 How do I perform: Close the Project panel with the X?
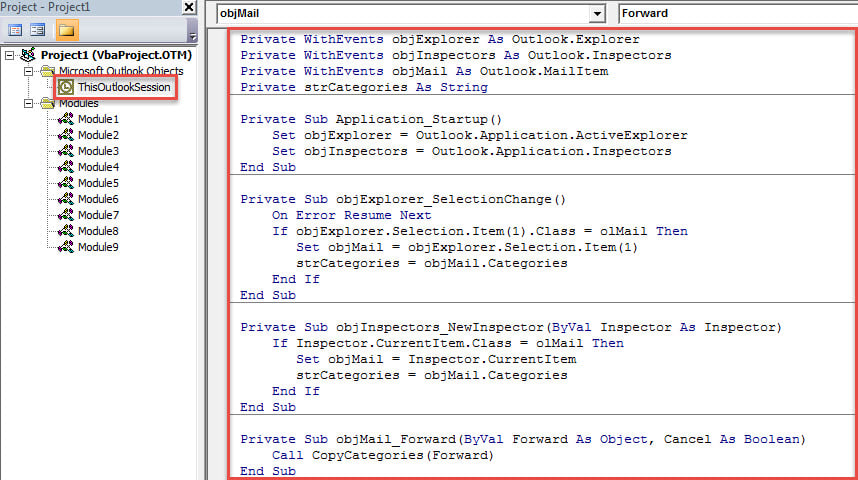click(x=189, y=7)
